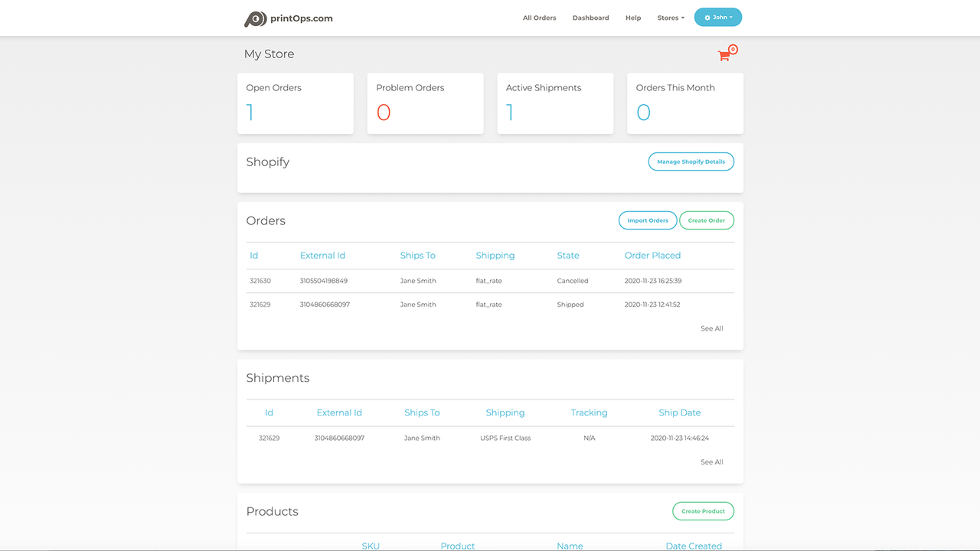The width and height of the screenshot is (980, 551).
Task: Open the Help menu item
Action: coord(632,18)
